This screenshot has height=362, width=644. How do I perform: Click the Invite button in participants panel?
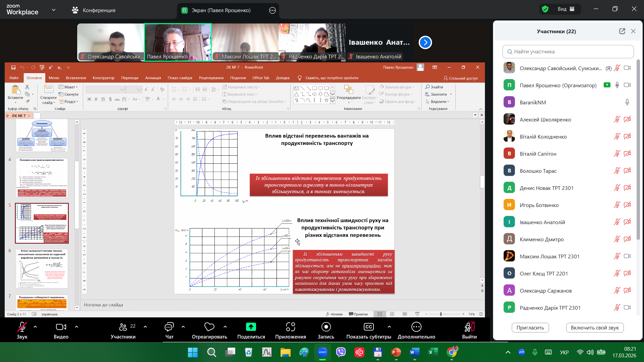pyautogui.click(x=530, y=328)
